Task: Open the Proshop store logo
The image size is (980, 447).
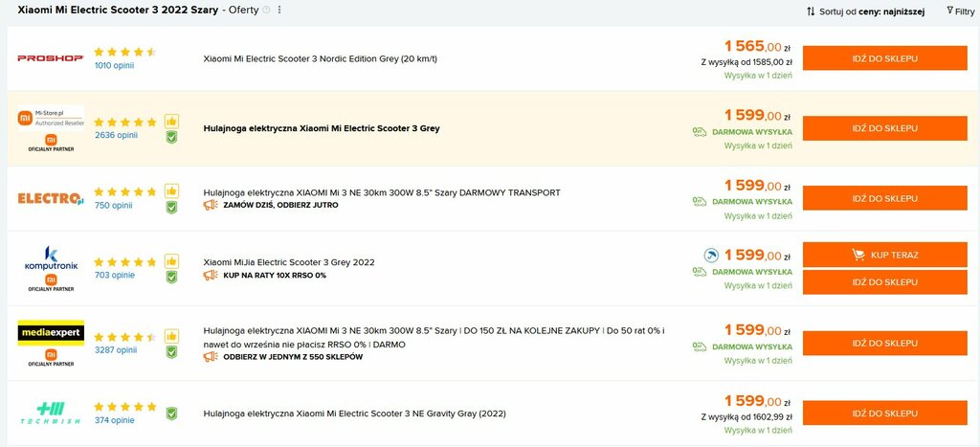Action: pos(51,58)
